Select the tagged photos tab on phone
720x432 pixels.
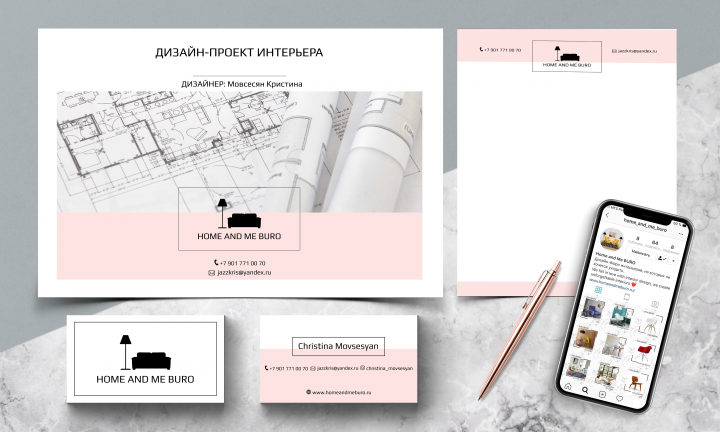coord(655,304)
